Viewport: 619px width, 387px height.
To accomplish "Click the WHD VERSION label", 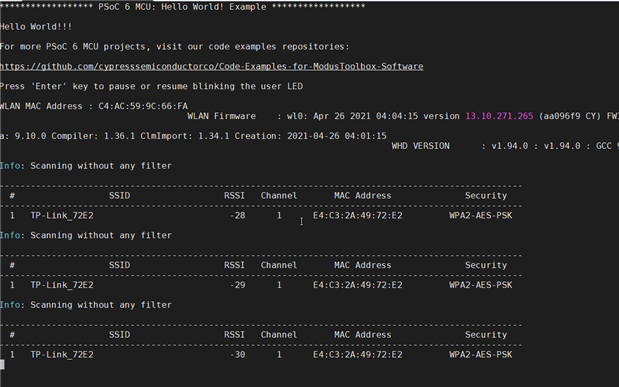I will pyautogui.click(x=420, y=146).
